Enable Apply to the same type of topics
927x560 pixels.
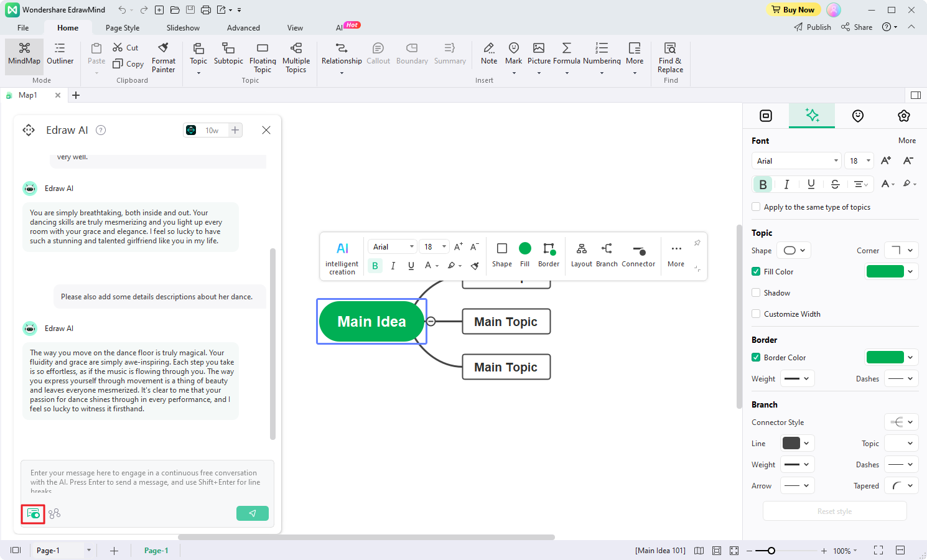pyautogui.click(x=756, y=207)
